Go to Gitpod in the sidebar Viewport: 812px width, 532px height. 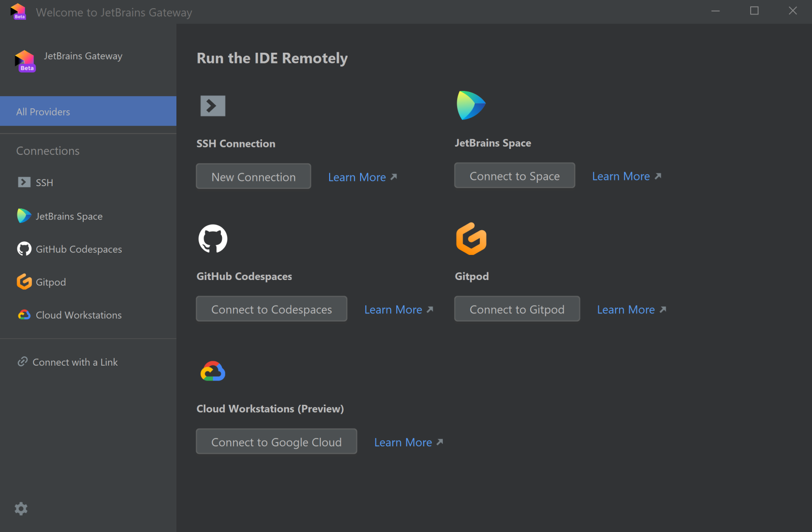(50, 282)
